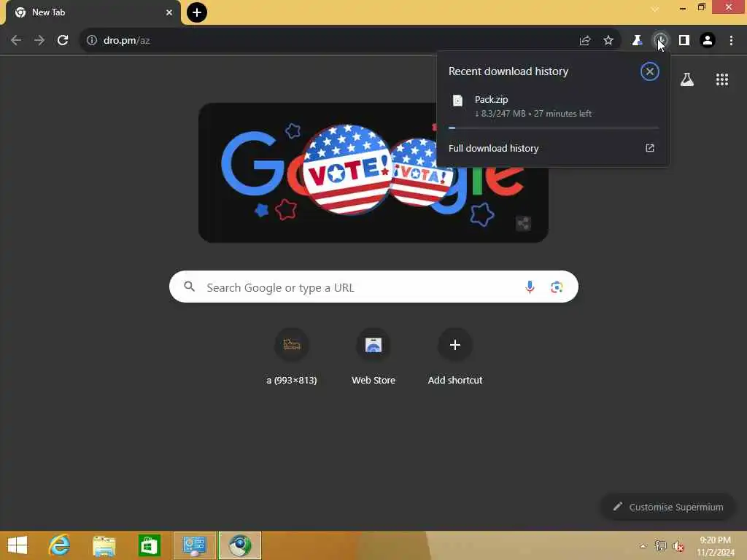Viewport: 747px width, 560px height.
Task: Open Chrome Labs flask in toolbar
Action: pyautogui.click(x=637, y=41)
